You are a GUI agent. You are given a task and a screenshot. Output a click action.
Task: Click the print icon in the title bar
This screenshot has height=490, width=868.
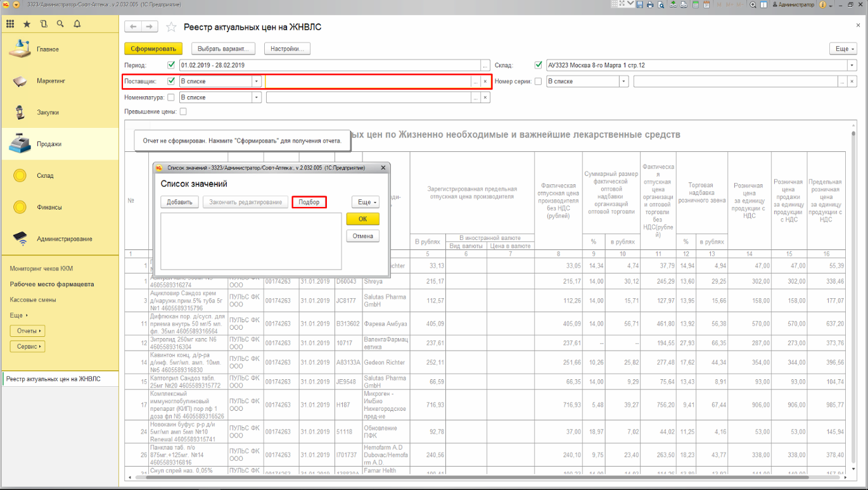click(651, 4)
